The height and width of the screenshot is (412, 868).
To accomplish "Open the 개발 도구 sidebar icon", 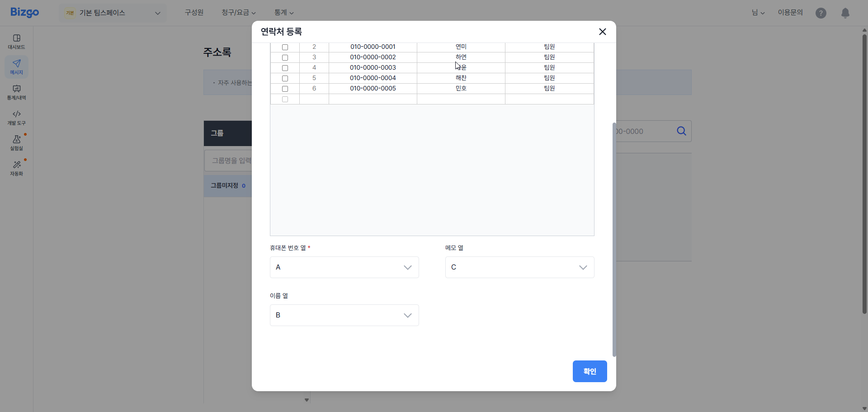I will [x=16, y=118].
